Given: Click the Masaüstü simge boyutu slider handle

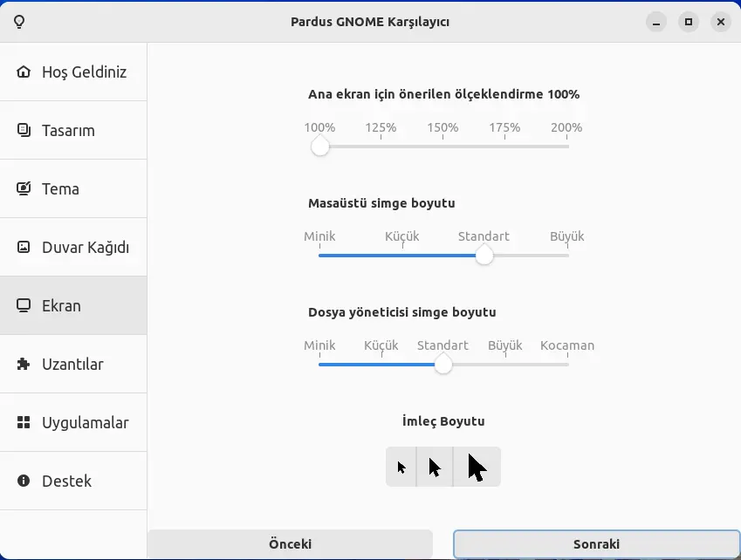Looking at the screenshot, I should coord(484,256).
